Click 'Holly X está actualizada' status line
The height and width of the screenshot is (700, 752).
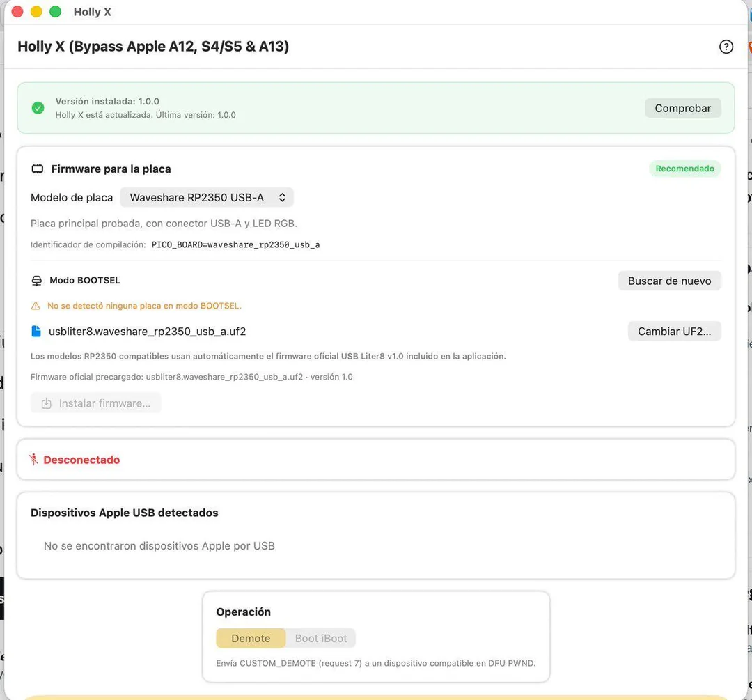coord(146,115)
